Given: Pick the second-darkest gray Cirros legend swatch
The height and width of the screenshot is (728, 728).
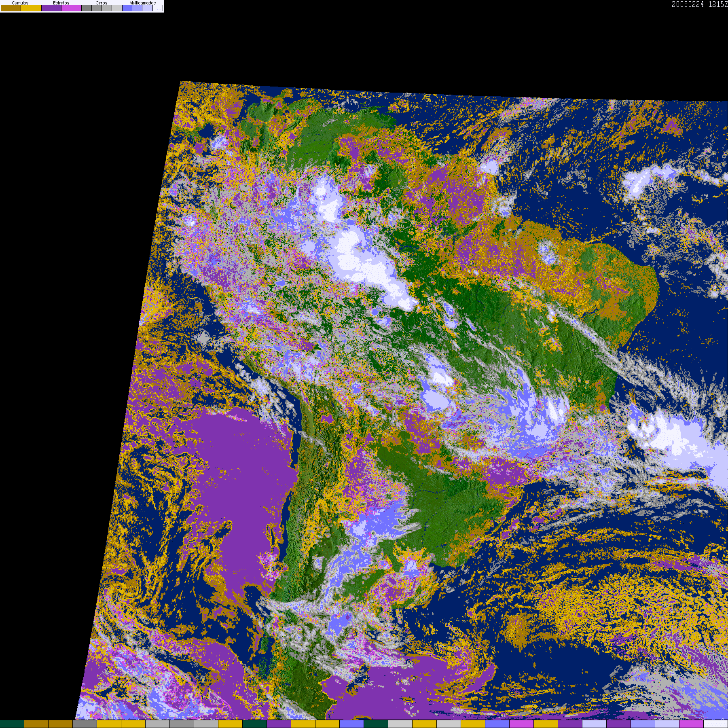Looking at the screenshot, I should [x=97, y=8].
